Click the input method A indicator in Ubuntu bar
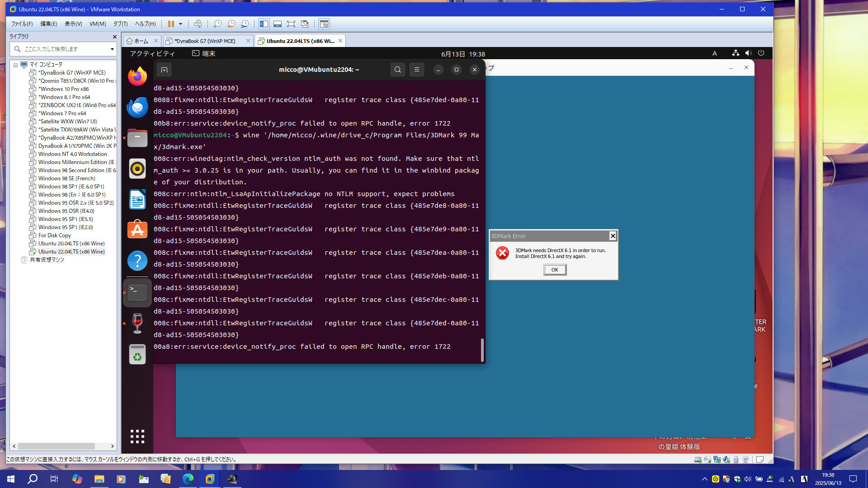Image resolution: width=868 pixels, height=488 pixels. coord(715,54)
